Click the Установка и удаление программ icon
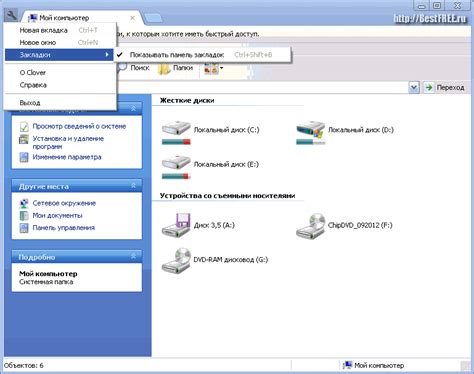Viewport: 474px width, 374px height. pyautogui.click(x=24, y=139)
